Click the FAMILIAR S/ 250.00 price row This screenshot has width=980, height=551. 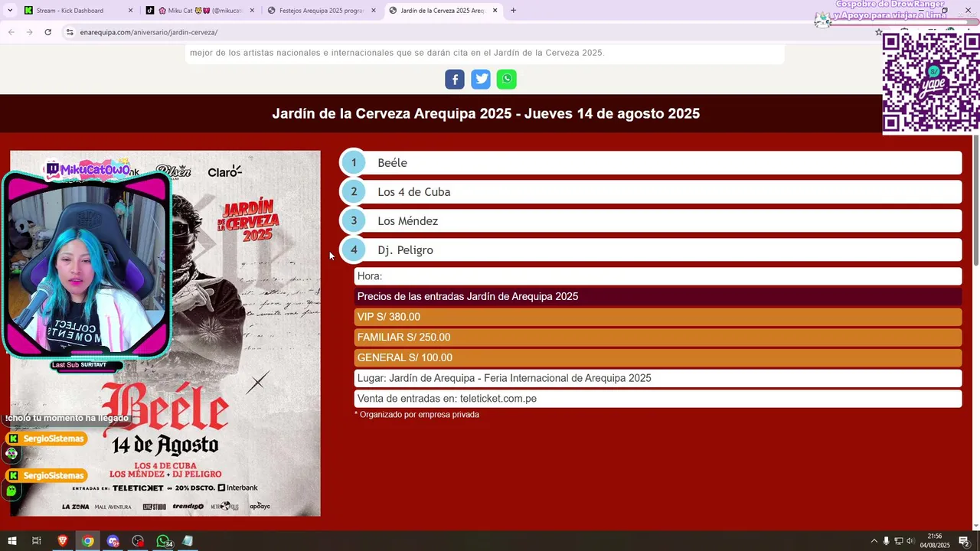[x=658, y=337]
